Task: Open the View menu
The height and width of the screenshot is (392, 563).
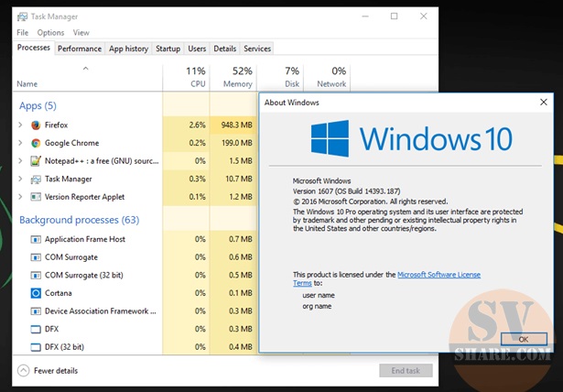Action: 81,33
